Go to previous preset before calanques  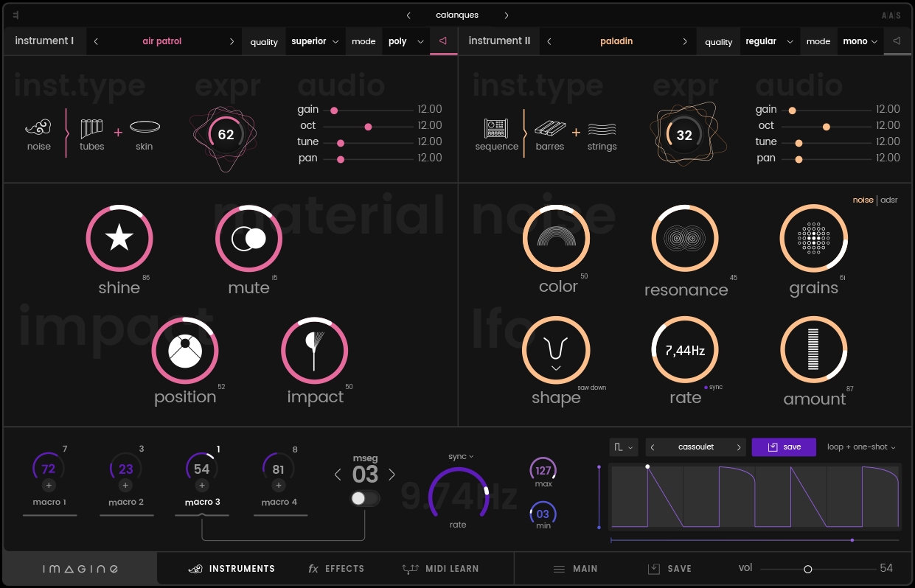pos(409,15)
